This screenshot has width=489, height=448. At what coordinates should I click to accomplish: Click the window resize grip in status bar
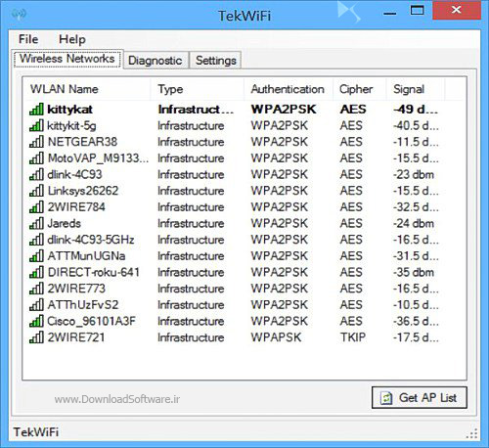[472, 434]
